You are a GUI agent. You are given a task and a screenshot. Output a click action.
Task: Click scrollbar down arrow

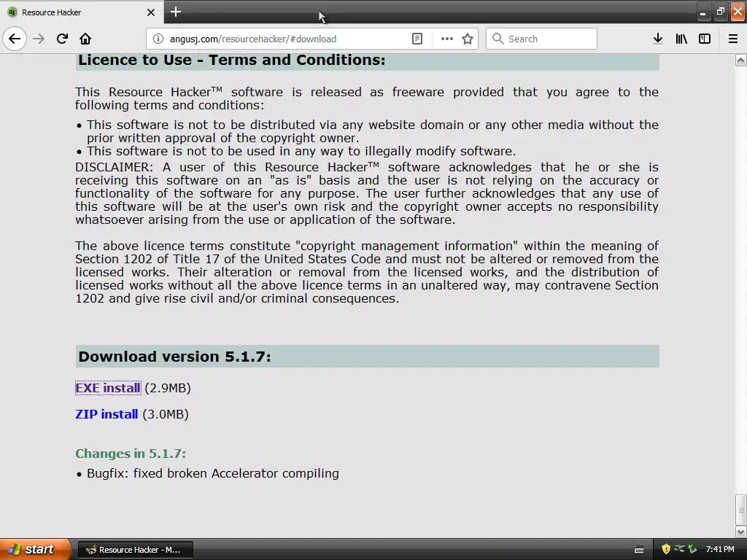(x=741, y=532)
